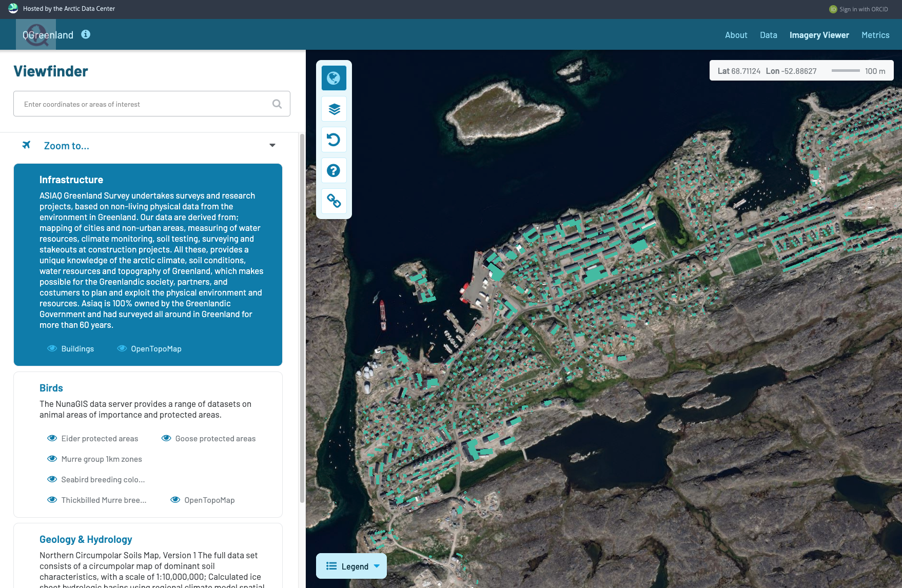Image resolution: width=902 pixels, height=588 pixels.
Task: Click the share link chain icon
Action: pyautogui.click(x=334, y=201)
